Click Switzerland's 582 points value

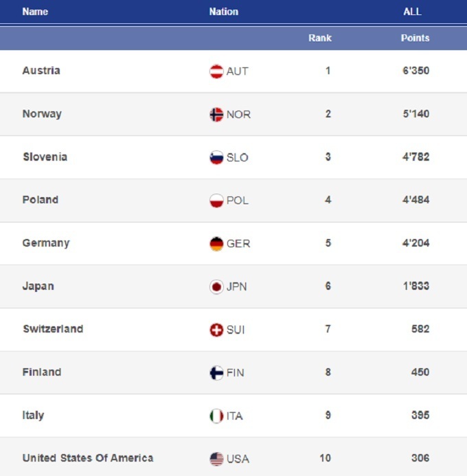420,329
